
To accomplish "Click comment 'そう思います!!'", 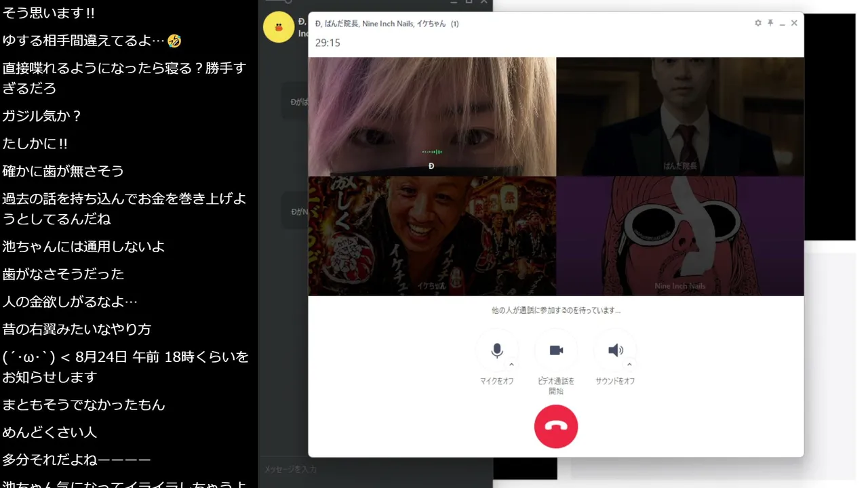I will click(48, 13).
